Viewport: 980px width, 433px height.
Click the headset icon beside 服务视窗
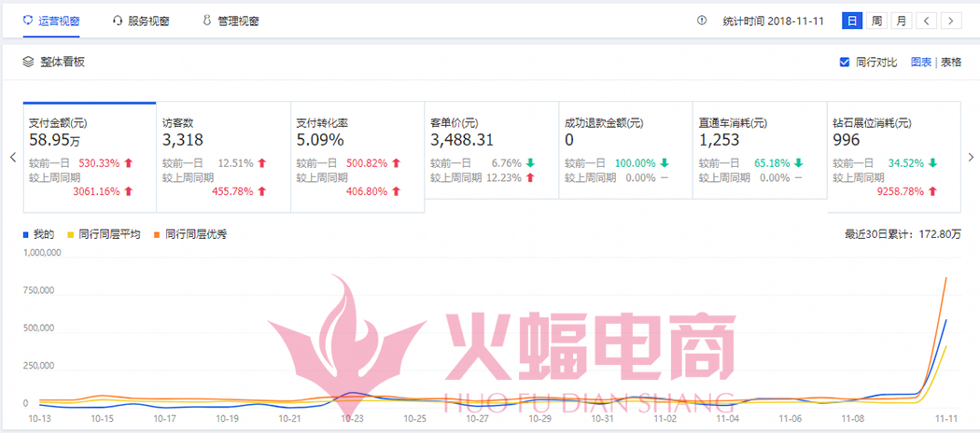click(117, 21)
